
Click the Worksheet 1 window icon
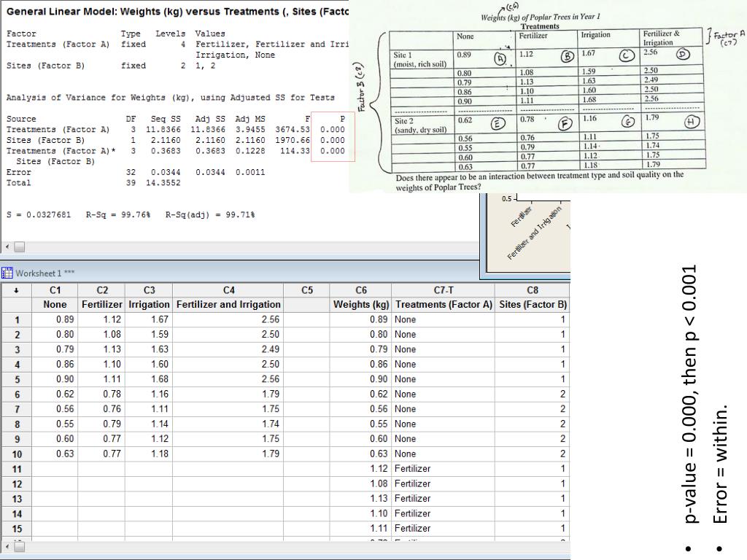coord(7,273)
